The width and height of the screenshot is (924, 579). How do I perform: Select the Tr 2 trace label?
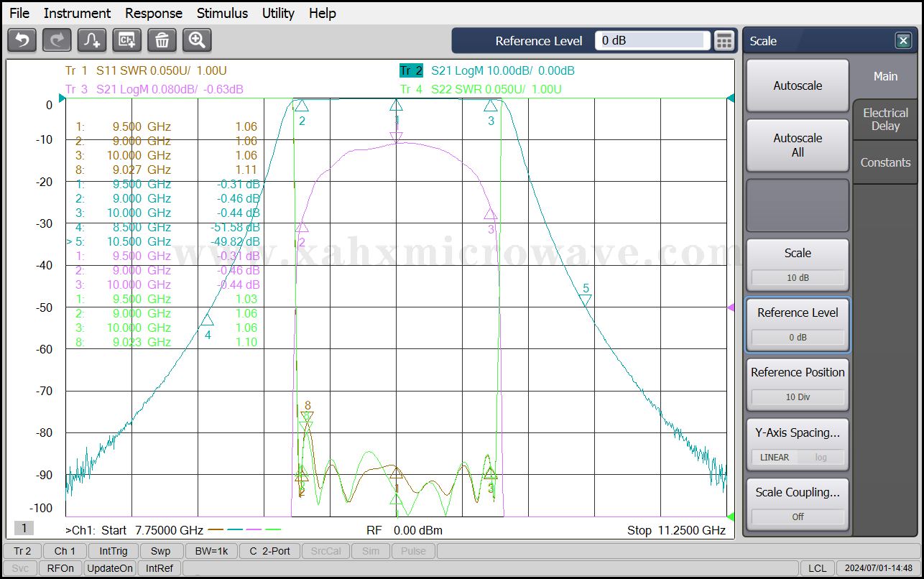tap(411, 70)
